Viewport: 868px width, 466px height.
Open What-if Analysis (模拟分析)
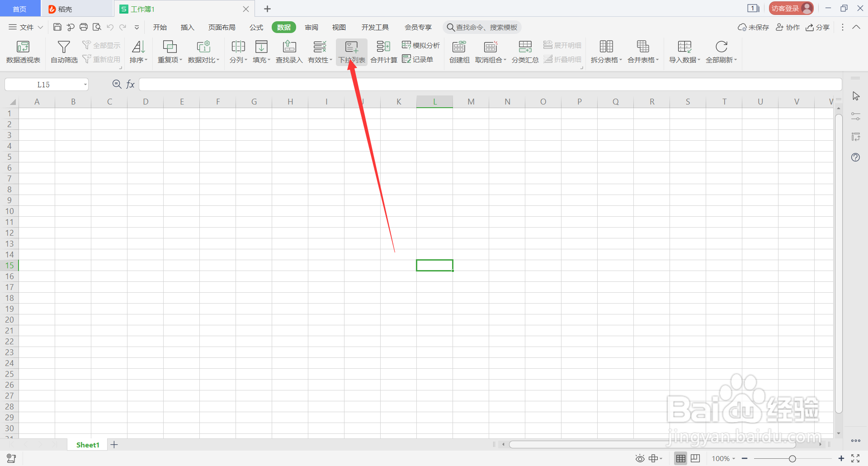tap(421, 45)
